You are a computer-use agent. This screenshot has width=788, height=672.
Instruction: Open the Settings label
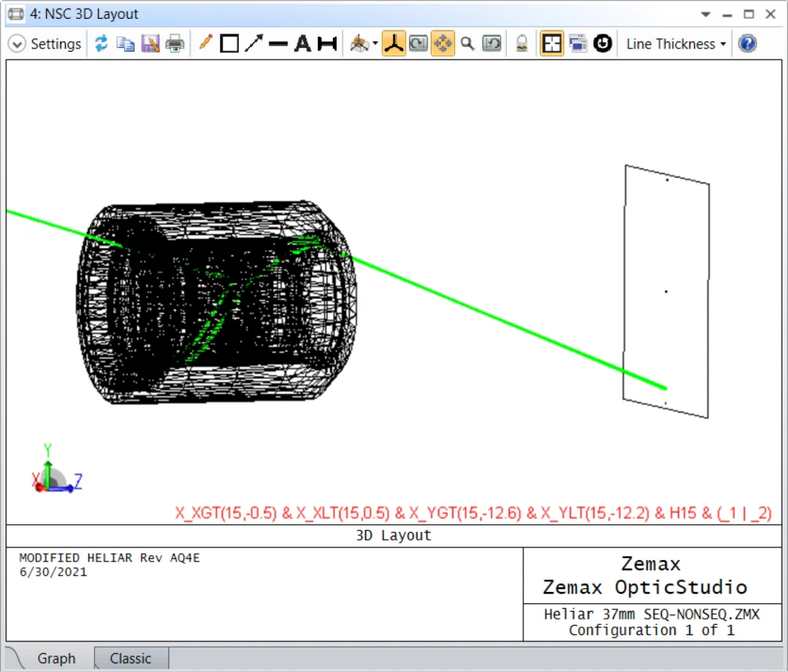[56, 44]
